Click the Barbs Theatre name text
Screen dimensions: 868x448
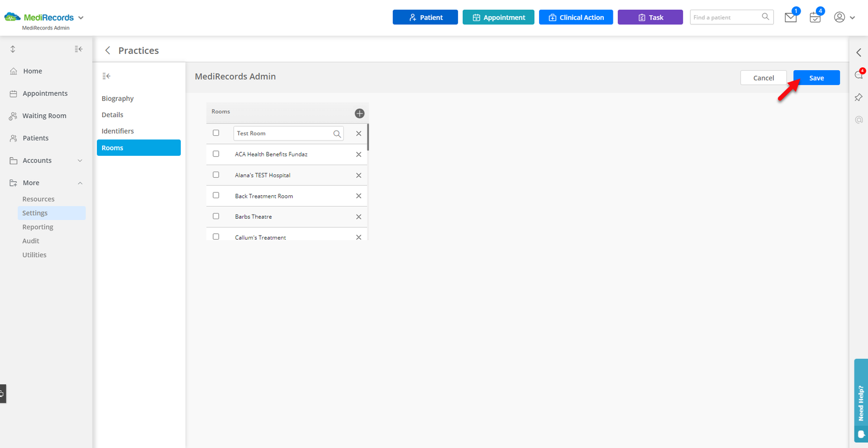pyautogui.click(x=253, y=217)
